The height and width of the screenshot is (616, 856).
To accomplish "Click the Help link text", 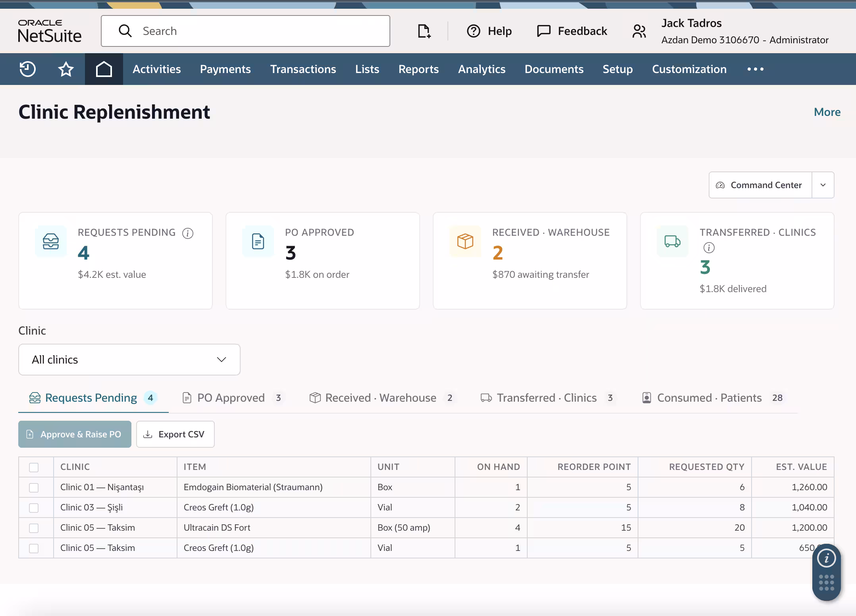I will [500, 31].
